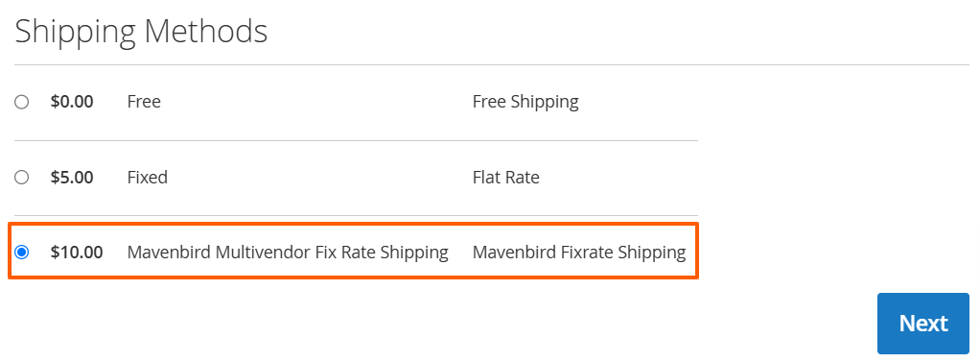
Task: Click the $5.00 price label
Action: click(72, 178)
